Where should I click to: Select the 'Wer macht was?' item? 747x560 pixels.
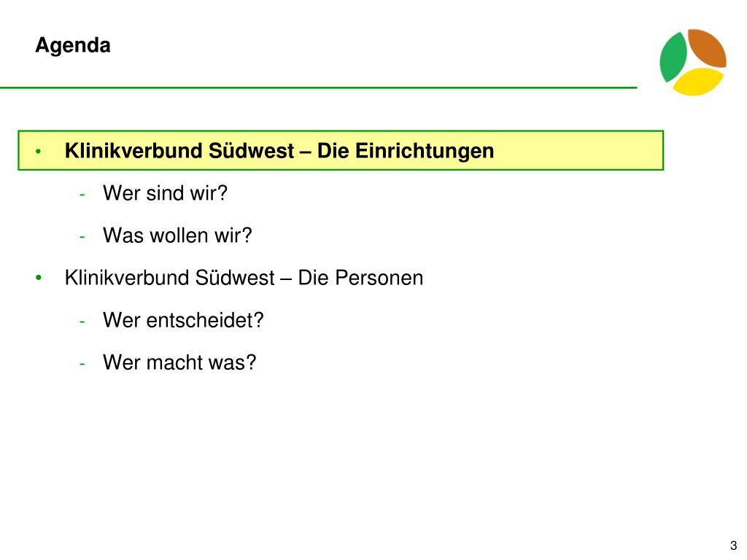[179, 362]
